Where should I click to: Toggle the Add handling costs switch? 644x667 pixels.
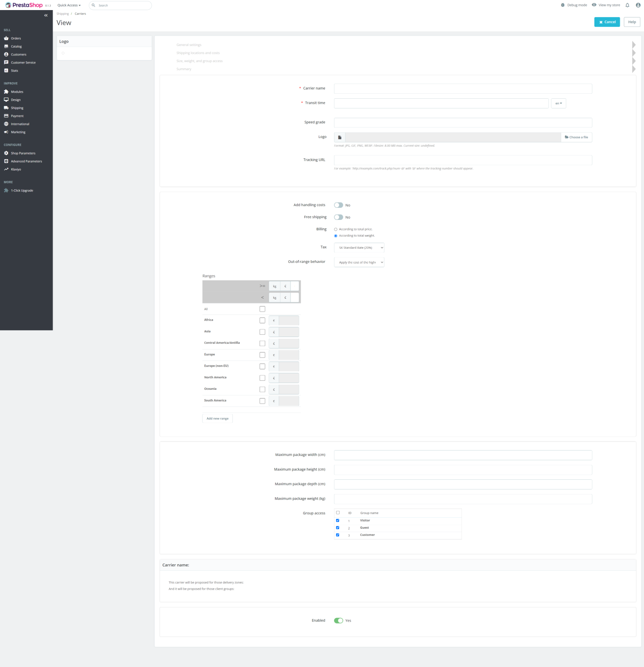(338, 205)
